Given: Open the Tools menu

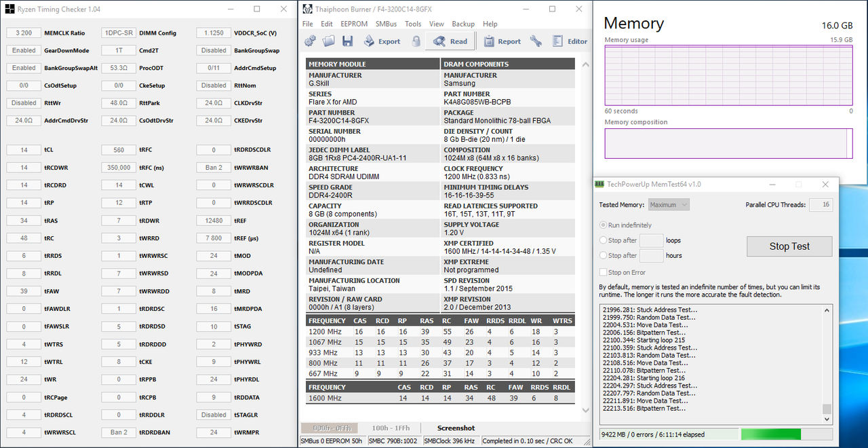Looking at the screenshot, I should point(413,24).
